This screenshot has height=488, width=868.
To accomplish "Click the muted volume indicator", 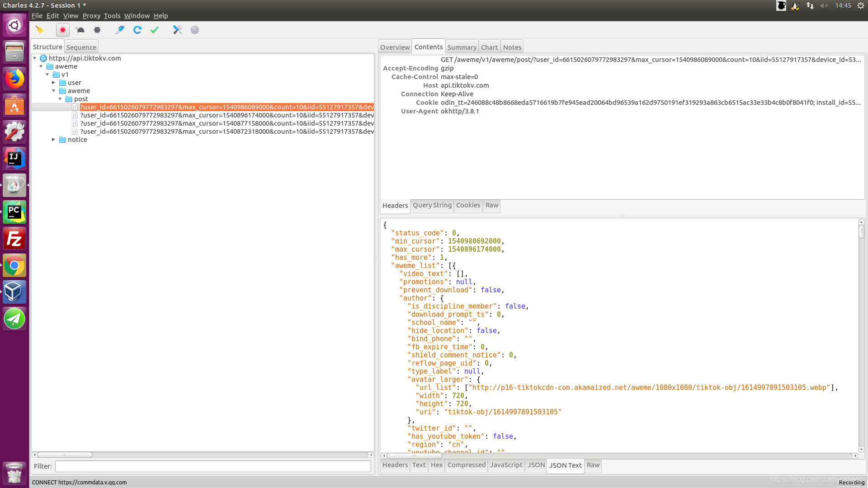I will pyautogui.click(x=824, y=5).
